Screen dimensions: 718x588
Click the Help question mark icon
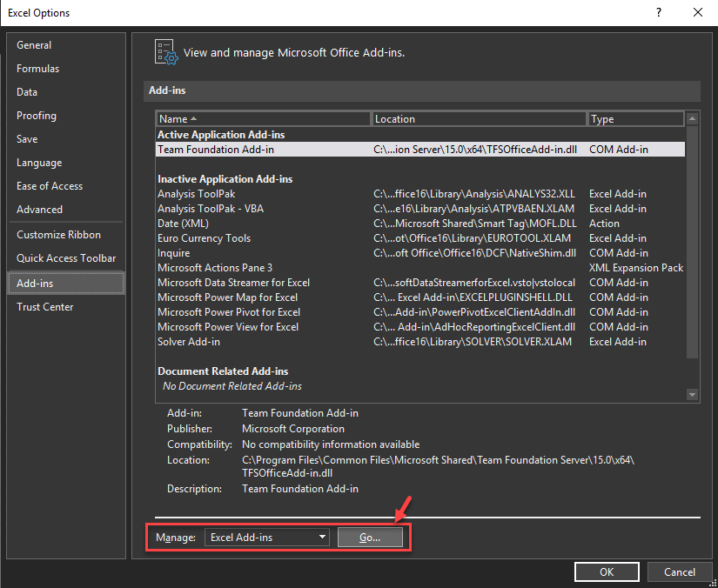659,13
